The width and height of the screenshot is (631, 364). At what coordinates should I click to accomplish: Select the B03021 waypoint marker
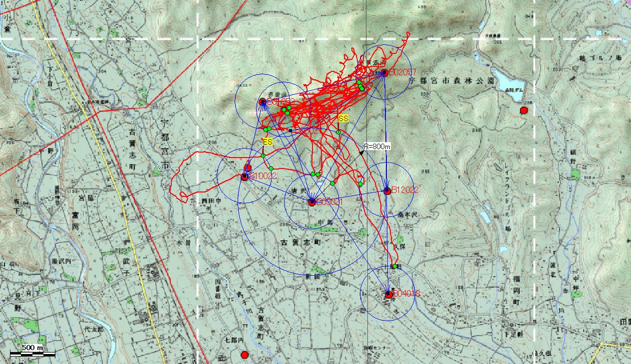pos(312,202)
